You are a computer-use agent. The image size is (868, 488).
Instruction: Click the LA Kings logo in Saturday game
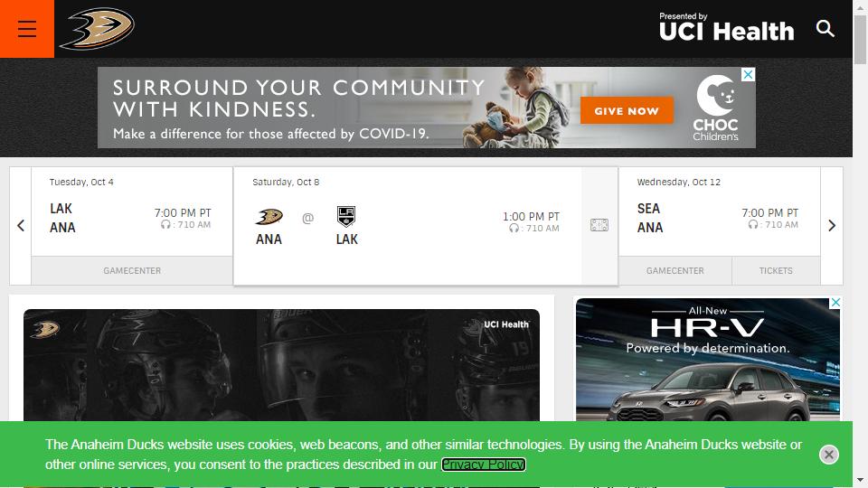(346, 216)
